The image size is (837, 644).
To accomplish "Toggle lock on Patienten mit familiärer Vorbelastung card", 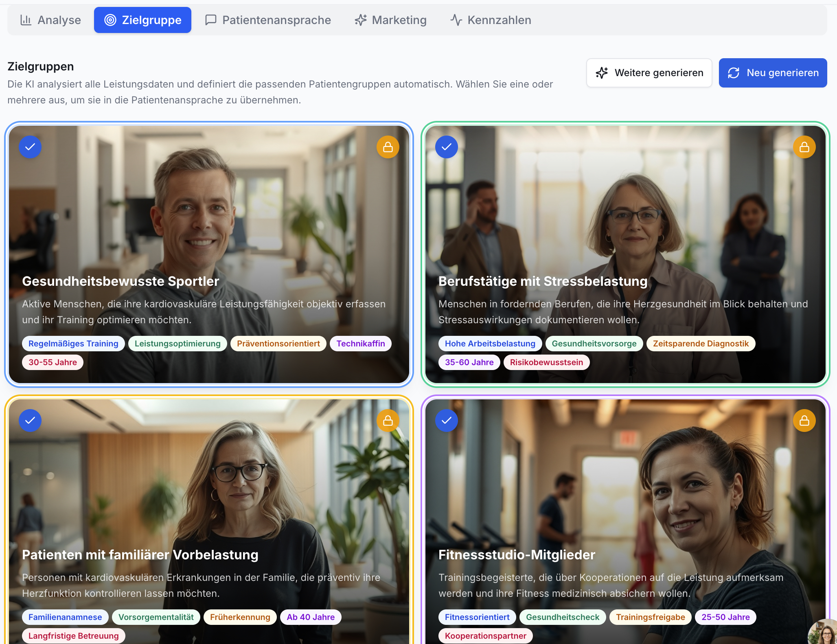I will click(x=388, y=421).
